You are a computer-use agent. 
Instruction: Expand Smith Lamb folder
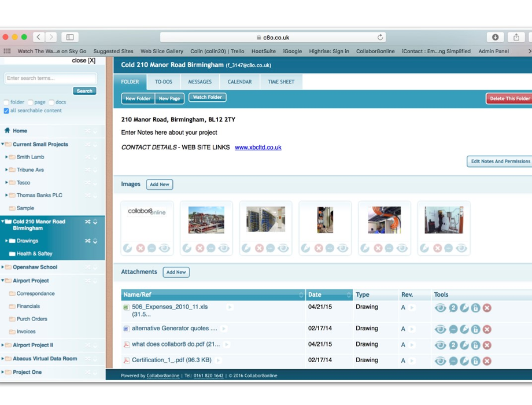pyautogui.click(x=6, y=157)
